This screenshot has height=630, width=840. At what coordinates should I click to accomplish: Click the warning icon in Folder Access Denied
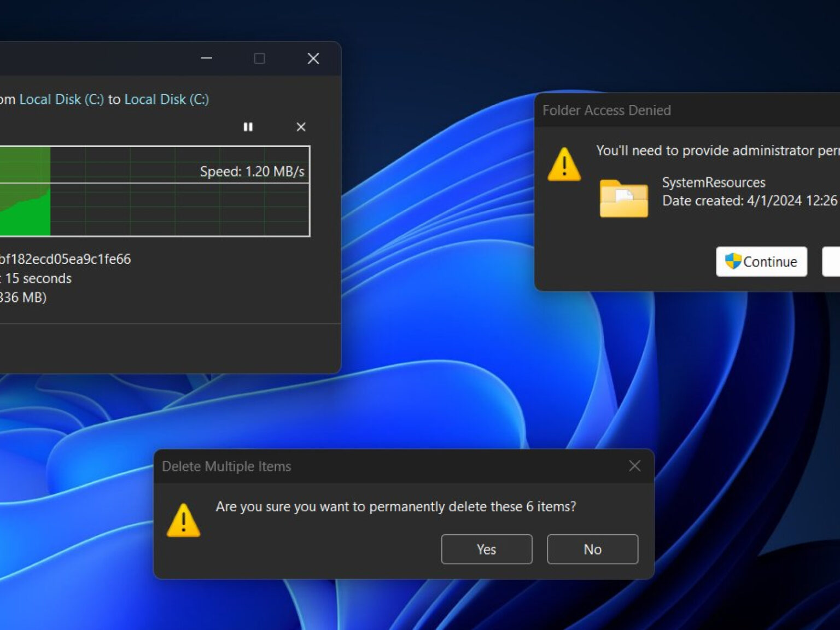click(564, 164)
